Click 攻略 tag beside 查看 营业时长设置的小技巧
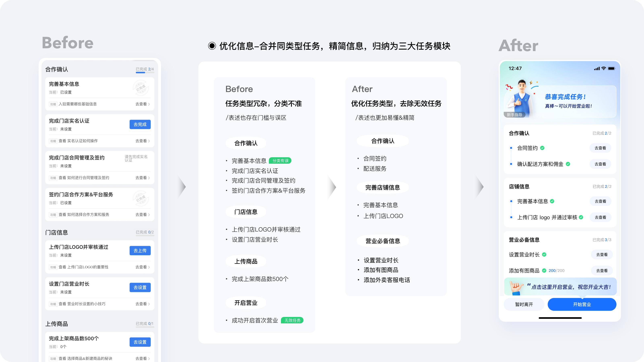The width and height of the screenshot is (644, 362). [53, 304]
